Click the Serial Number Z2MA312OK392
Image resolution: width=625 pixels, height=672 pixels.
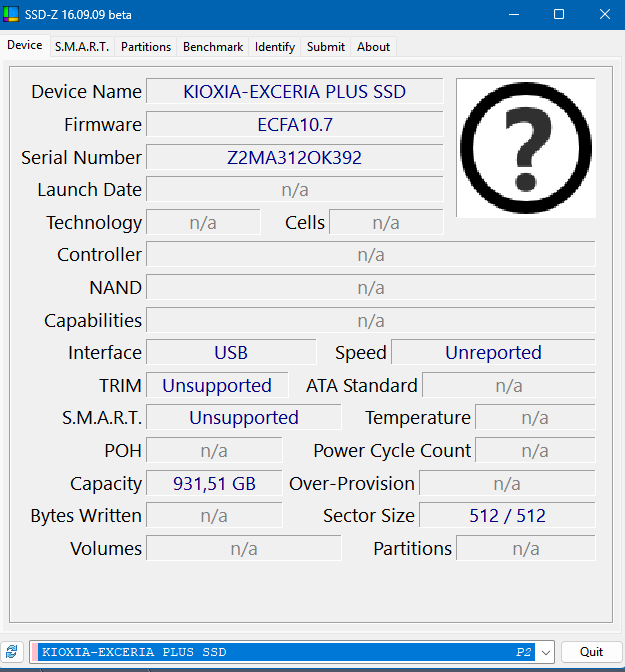coord(294,157)
